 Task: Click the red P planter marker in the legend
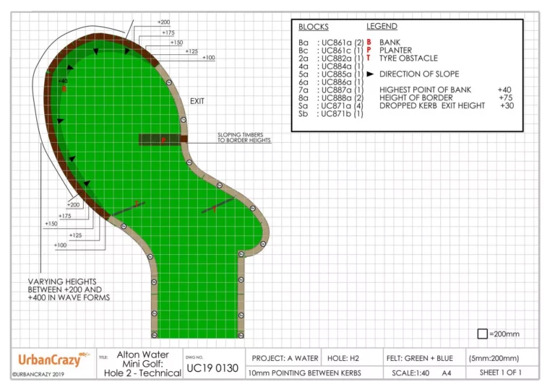tap(369, 51)
